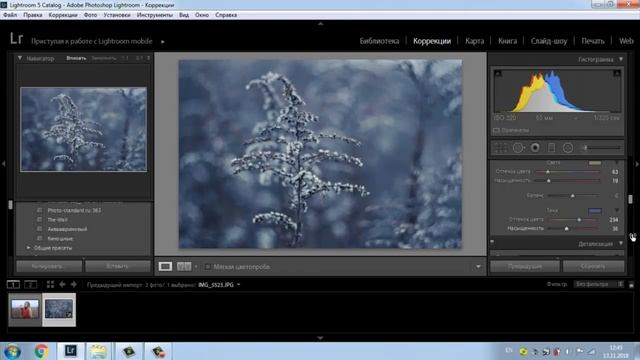Open the Справка menu

point(226,15)
